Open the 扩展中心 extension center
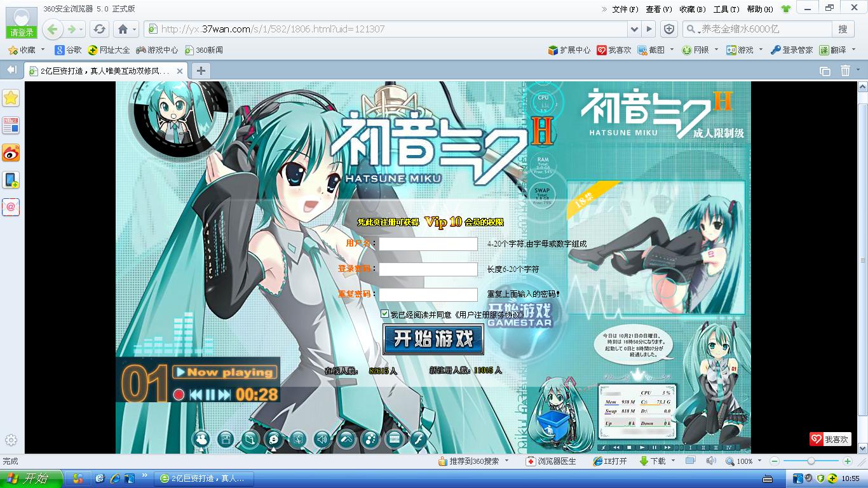Screen dimensions: 868x488 (569, 50)
